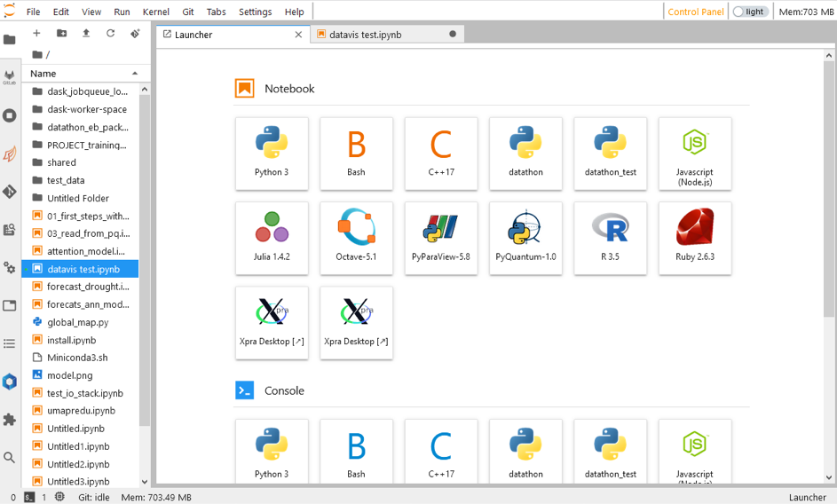Launch a PyParaView-5.8 notebook

point(441,238)
